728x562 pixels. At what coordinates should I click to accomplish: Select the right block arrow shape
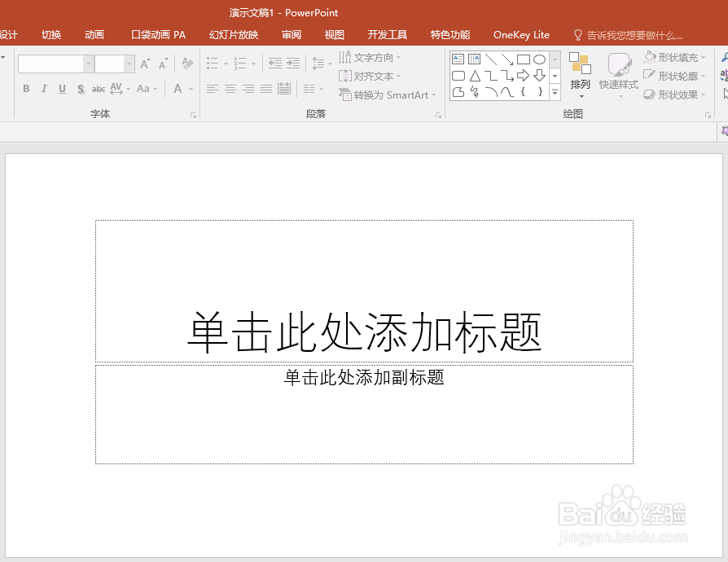(x=524, y=75)
